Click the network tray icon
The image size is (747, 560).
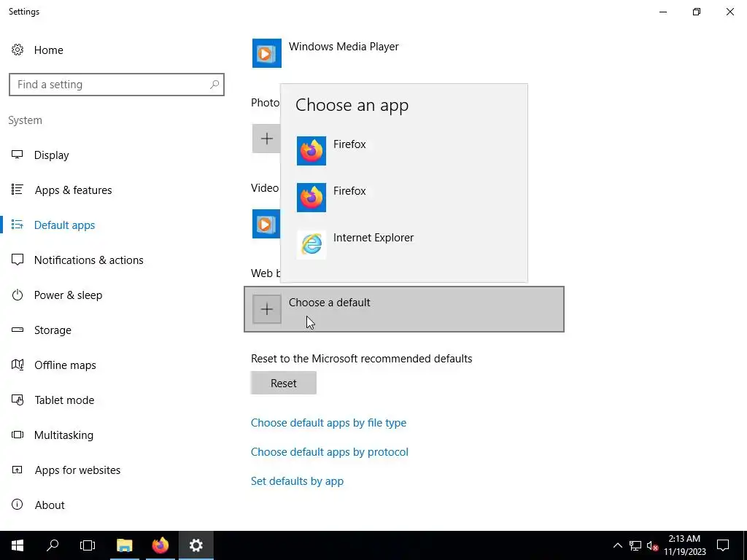tap(635, 545)
